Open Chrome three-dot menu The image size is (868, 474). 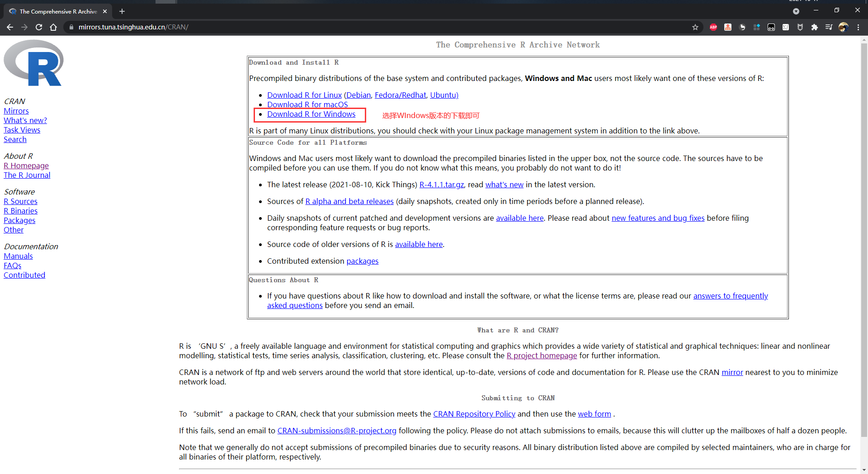pyautogui.click(x=858, y=27)
